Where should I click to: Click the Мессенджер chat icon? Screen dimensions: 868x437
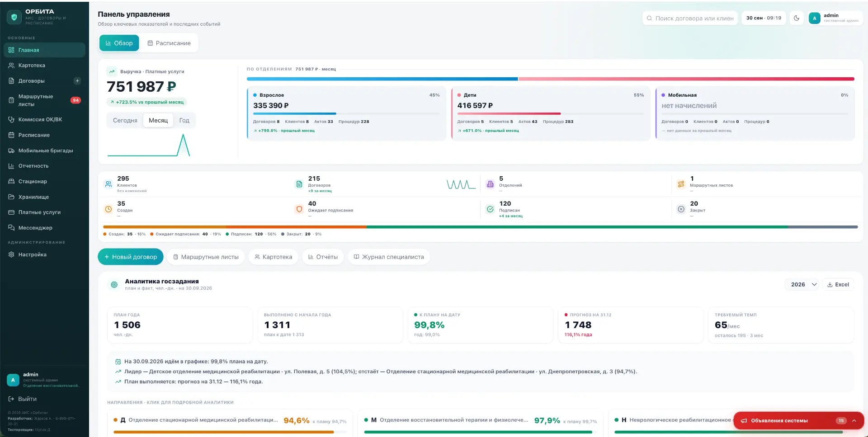(x=11, y=228)
